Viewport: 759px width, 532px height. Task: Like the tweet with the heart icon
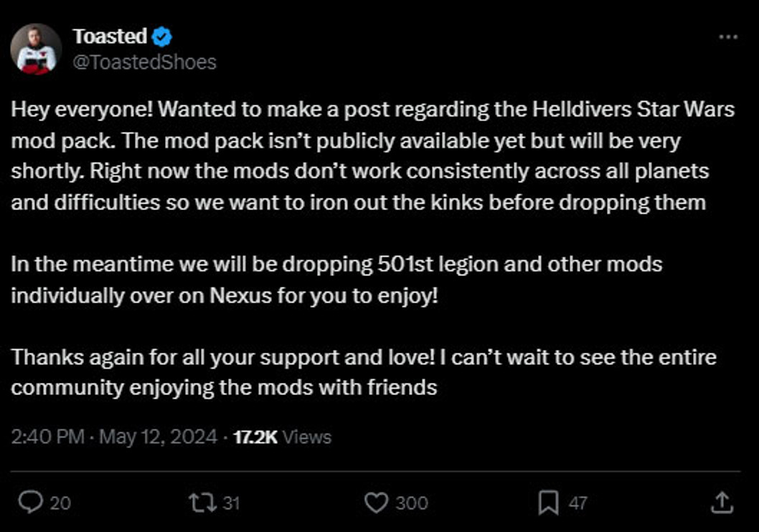click(x=376, y=503)
